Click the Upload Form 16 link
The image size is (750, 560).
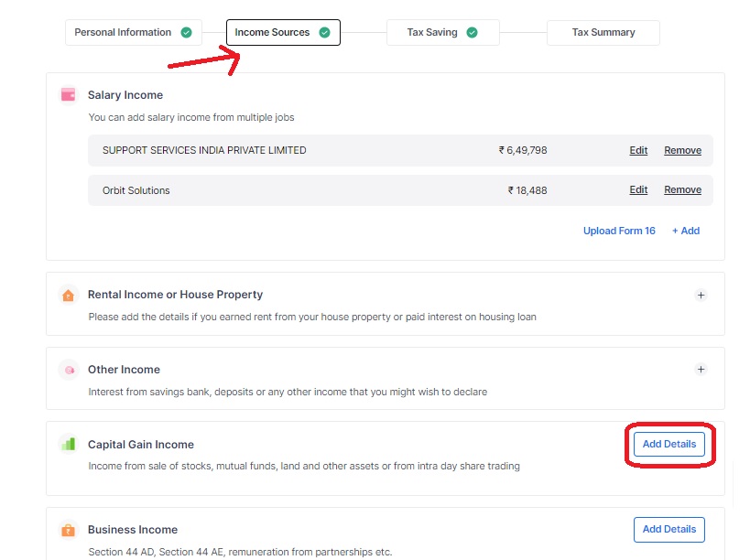(619, 231)
